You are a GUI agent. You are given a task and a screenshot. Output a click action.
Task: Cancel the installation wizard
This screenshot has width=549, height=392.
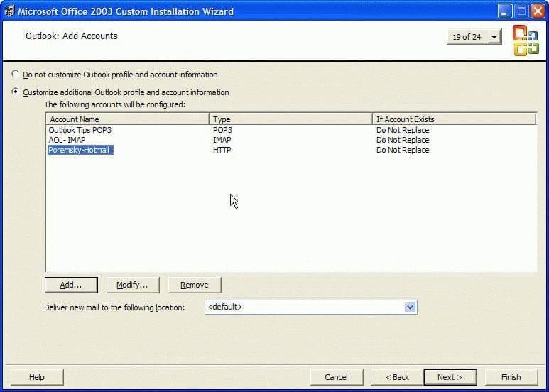(x=336, y=377)
